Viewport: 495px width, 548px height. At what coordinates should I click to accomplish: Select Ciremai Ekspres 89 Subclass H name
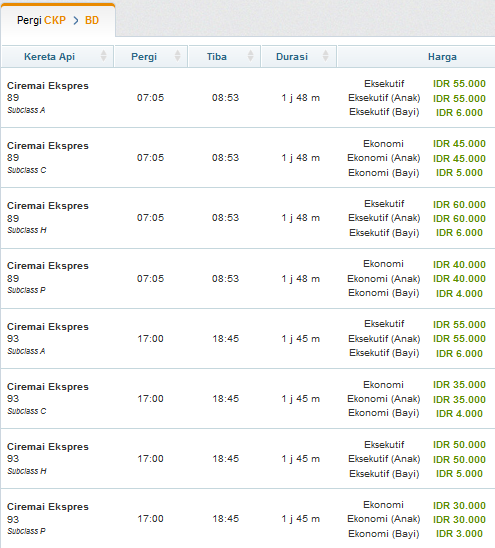tap(48, 206)
